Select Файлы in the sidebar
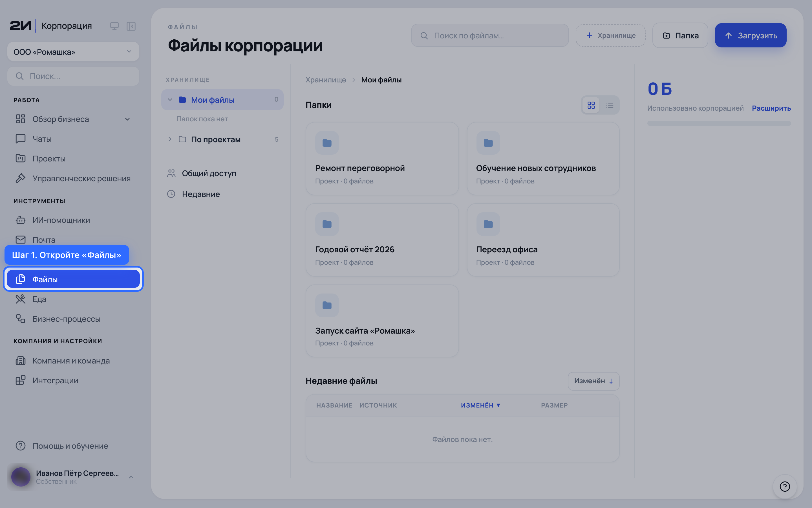The height and width of the screenshot is (508, 812). pyautogui.click(x=73, y=279)
